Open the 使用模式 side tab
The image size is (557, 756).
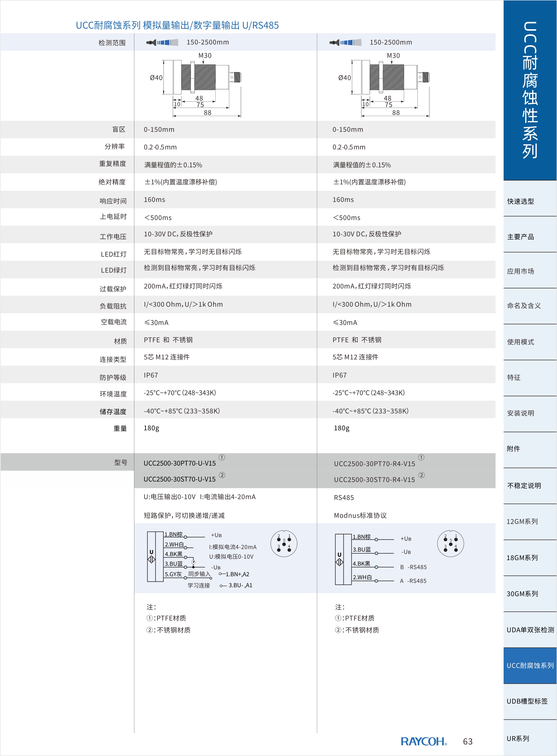530,342
